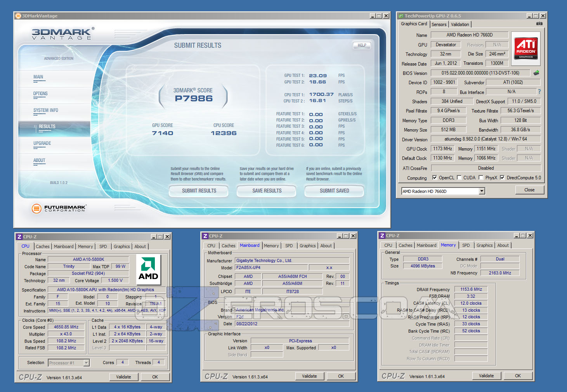
Task: Open UPGRADE in 3DMark sidebar
Action: click(x=42, y=143)
